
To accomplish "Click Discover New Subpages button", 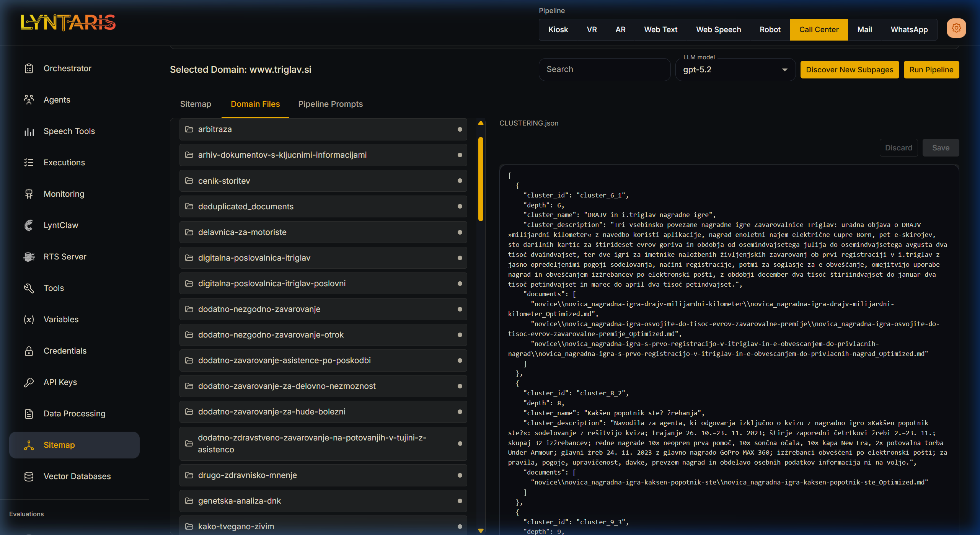I will click(x=850, y=70).
